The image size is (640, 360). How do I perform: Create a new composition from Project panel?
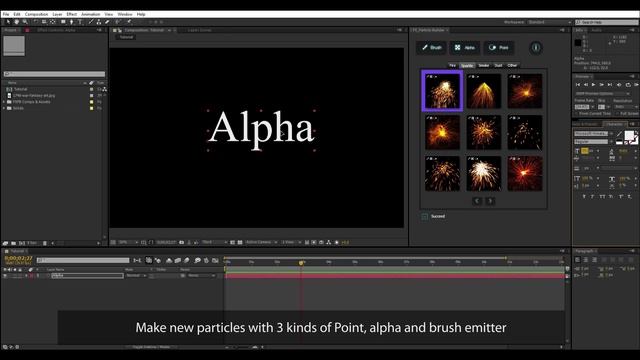click(x=22, y=243)
